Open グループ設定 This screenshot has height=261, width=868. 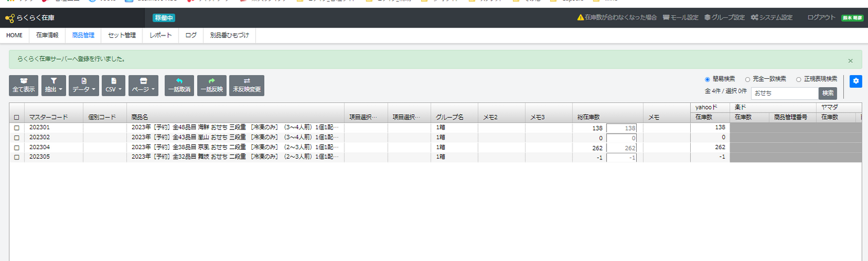(724, 17)
